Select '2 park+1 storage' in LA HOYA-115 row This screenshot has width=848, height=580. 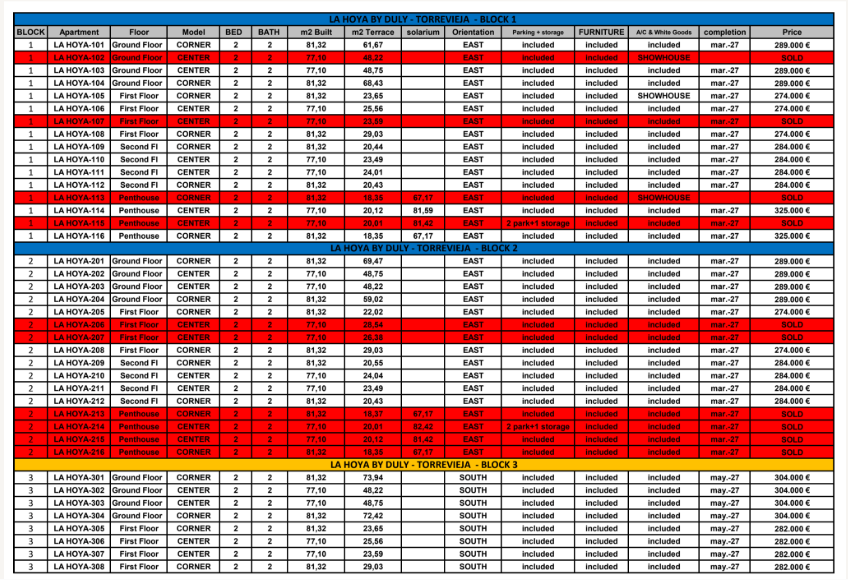(537, 224)
